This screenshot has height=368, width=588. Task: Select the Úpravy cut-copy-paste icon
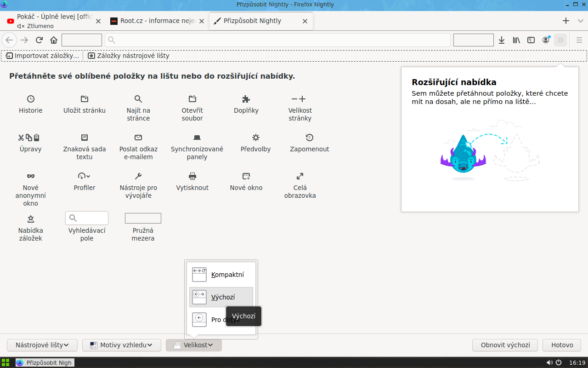click(x=29, y=138)
